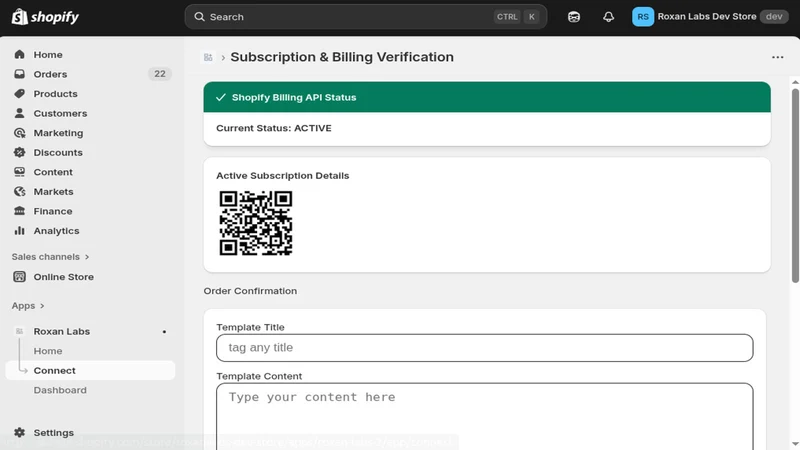Click the page vertical scrollbar thumb

click(x=795, y=186)
